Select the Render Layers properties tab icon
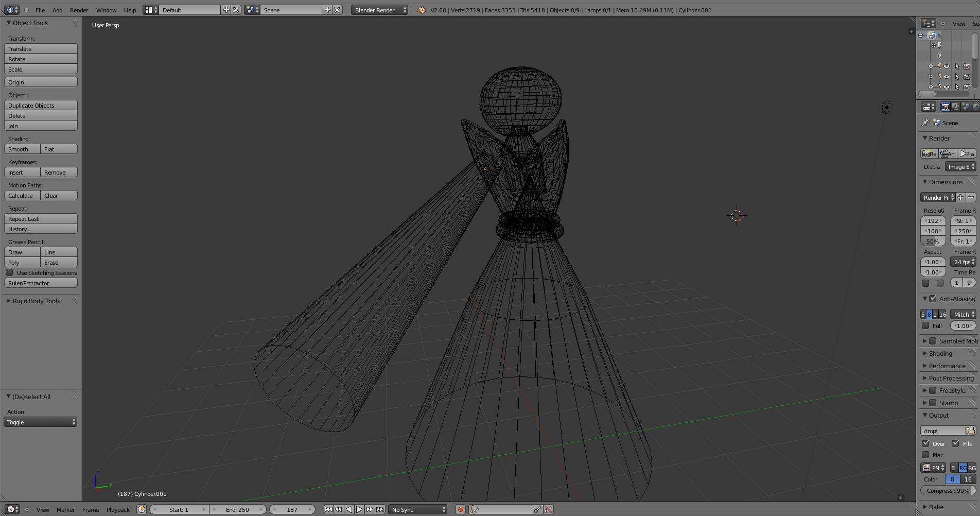980x516 pixels. [955, 107]
